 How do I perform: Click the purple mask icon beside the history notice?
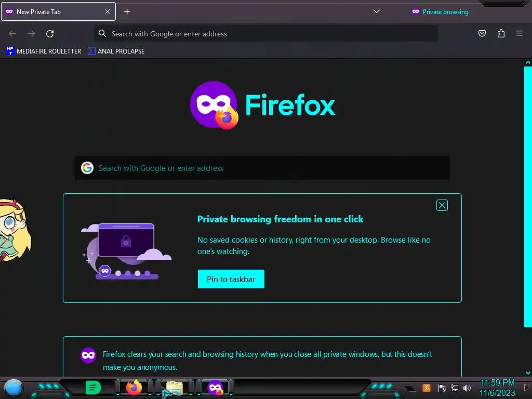tap(88, 355)
